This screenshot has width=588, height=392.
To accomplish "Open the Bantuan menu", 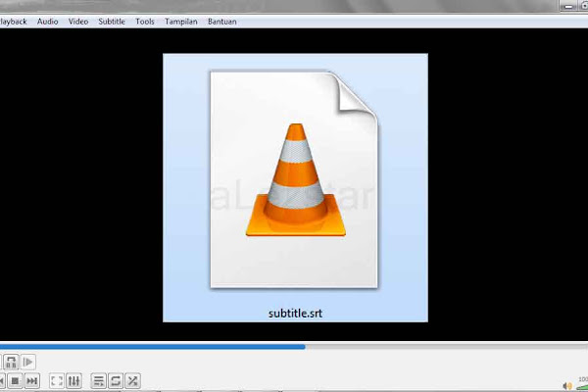I will [x=222, y=22].
